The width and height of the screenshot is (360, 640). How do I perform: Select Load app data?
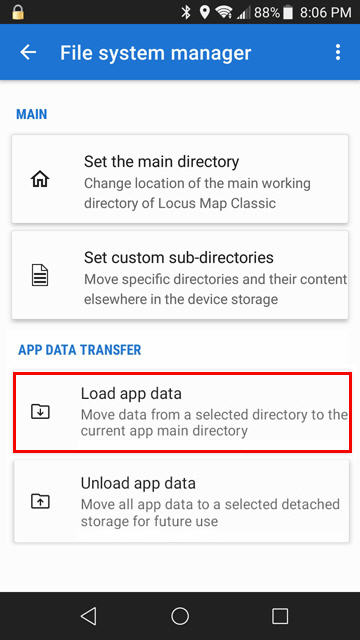coord(182,412)
